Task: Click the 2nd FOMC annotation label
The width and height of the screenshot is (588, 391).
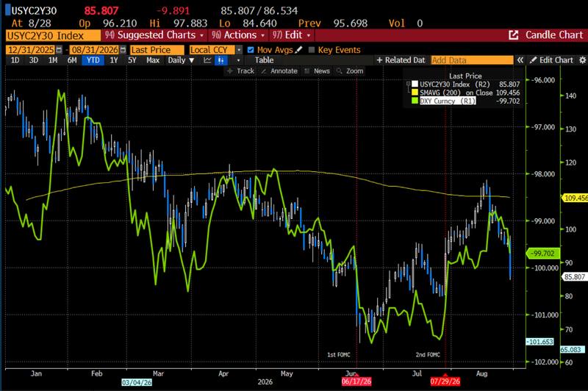Action: 428,355
